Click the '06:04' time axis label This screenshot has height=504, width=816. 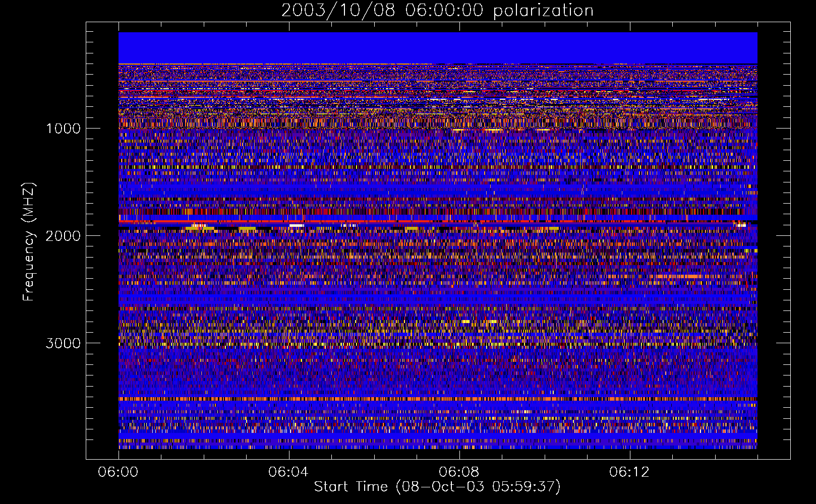pos(288,472)
